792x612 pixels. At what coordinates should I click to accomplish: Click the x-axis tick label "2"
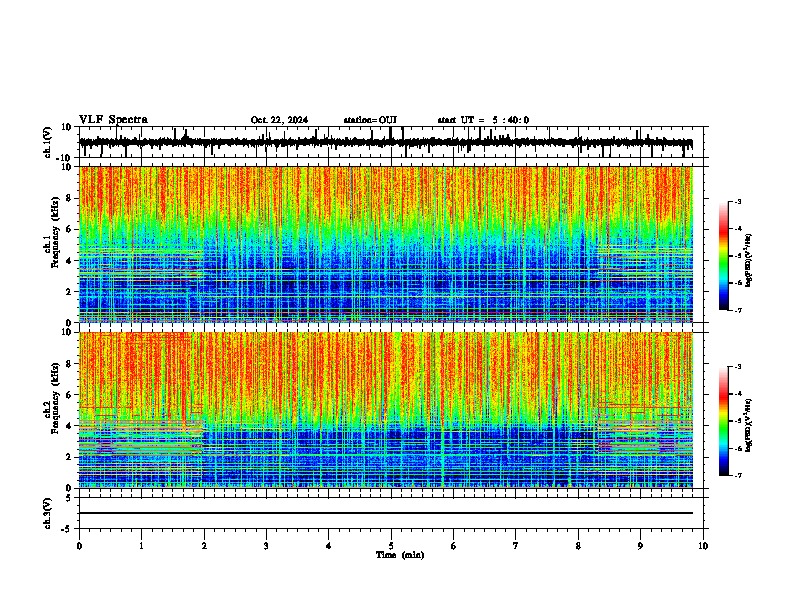(204, 546)
